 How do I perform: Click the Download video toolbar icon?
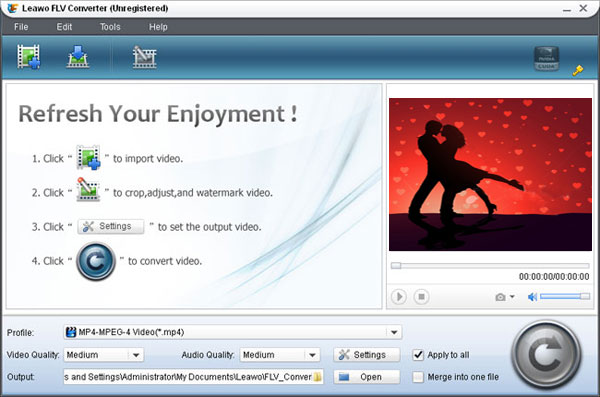tap(78, 57)
